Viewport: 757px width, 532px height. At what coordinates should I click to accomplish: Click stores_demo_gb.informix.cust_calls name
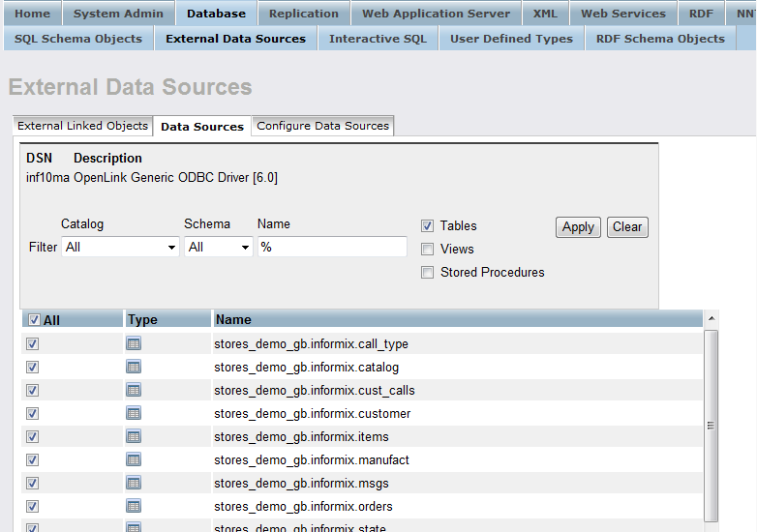(315, 390)
